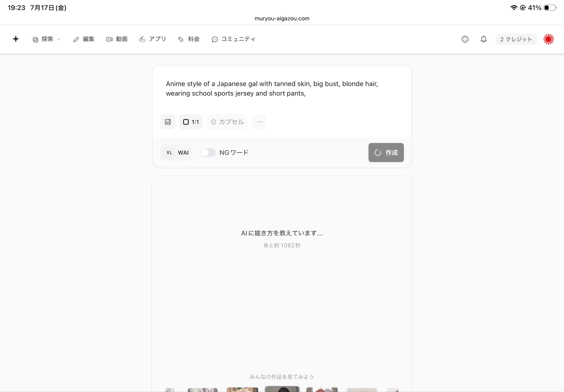Click the image upload icon
The height and width of the screenshot is (392, 564).
(168, 122)
